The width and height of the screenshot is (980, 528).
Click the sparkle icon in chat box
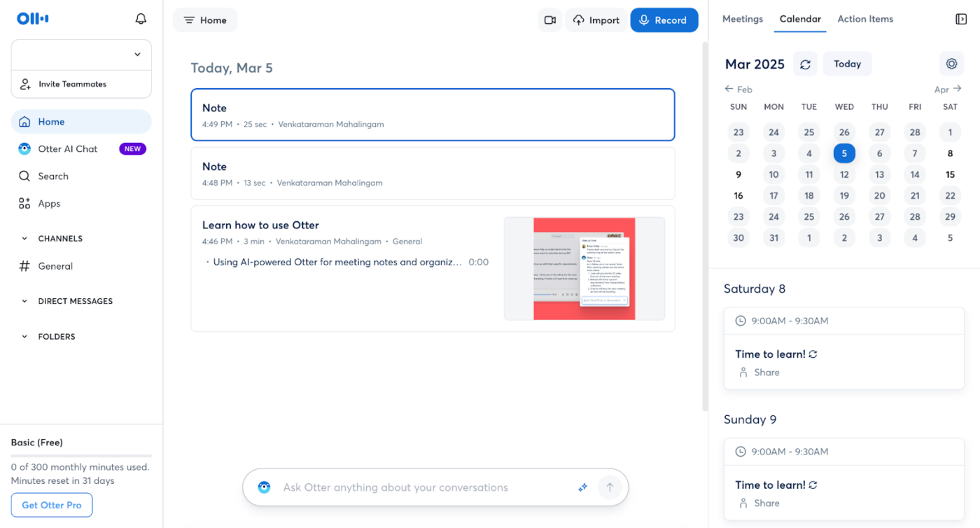pos(582,487)
